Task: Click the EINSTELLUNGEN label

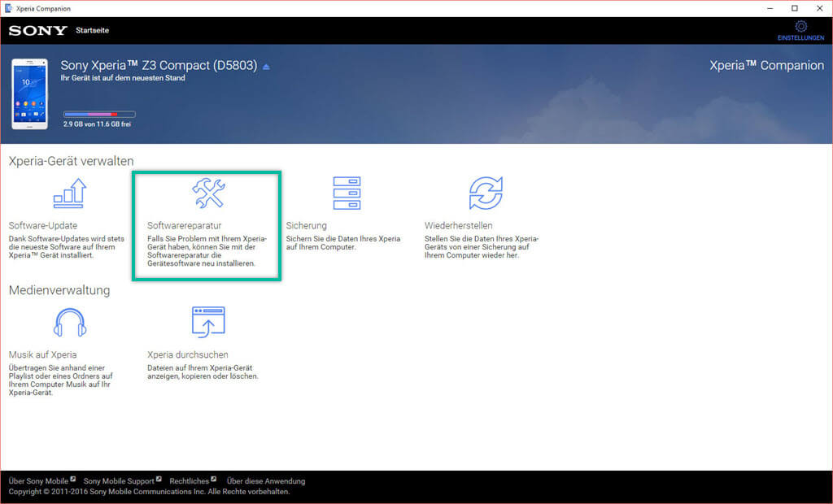Action: click(x=800, y=37)
